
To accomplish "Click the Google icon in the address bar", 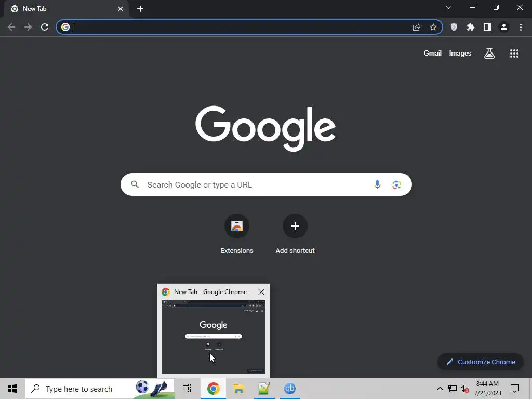I will pos(65,27).
